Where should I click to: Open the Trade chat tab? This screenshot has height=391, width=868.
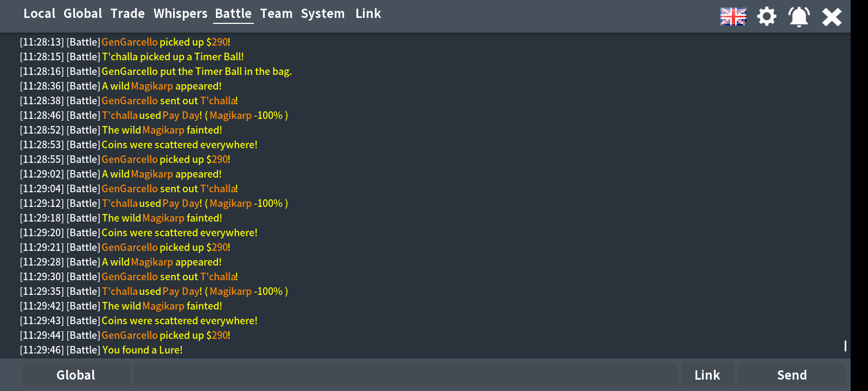[127, 14]
